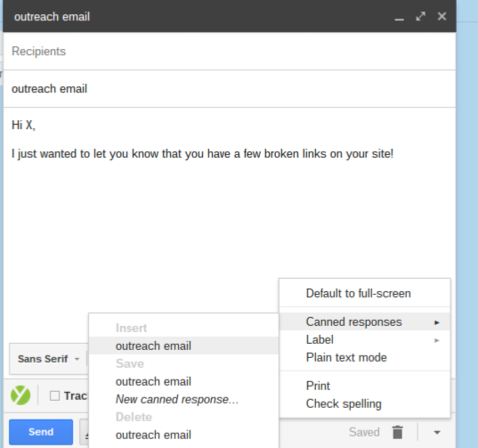Screen dimensions: 478x448
Task: Expand the Label submenu
Action: [x=365, y=339]
